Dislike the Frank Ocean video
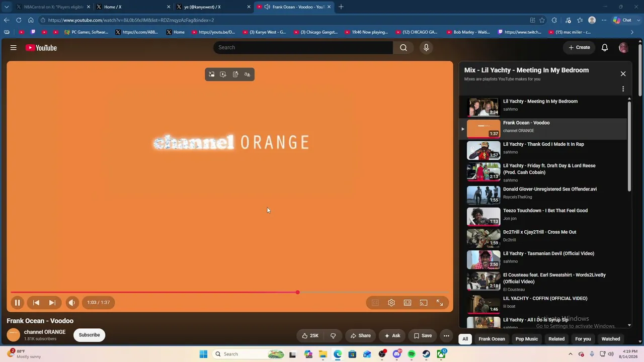Image resolution: width=644 pixels, height=362 pixels. (x=333, y=335)
